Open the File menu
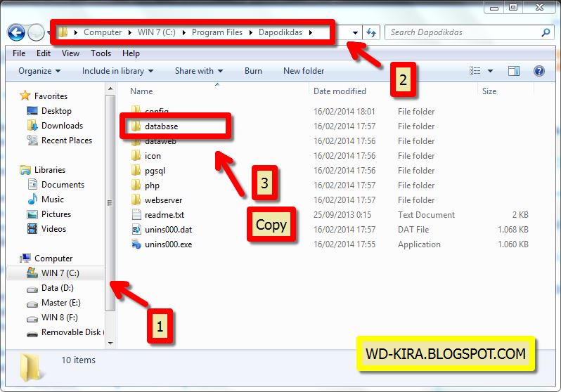561x392 pixels. click(x=19, y=53)
